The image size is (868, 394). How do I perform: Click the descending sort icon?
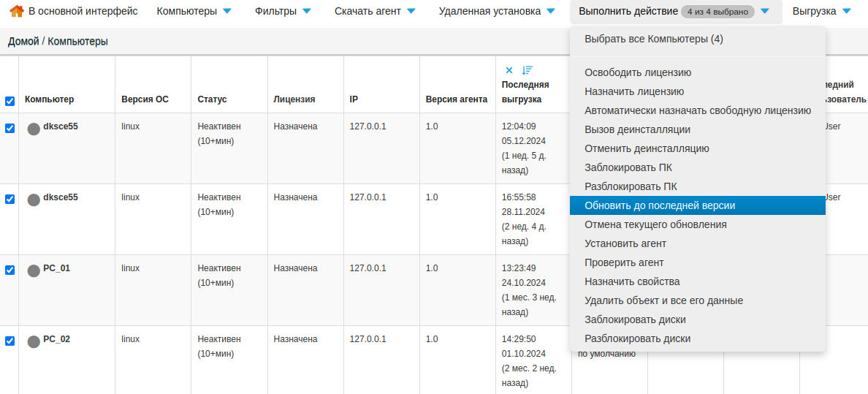(528, 70)
